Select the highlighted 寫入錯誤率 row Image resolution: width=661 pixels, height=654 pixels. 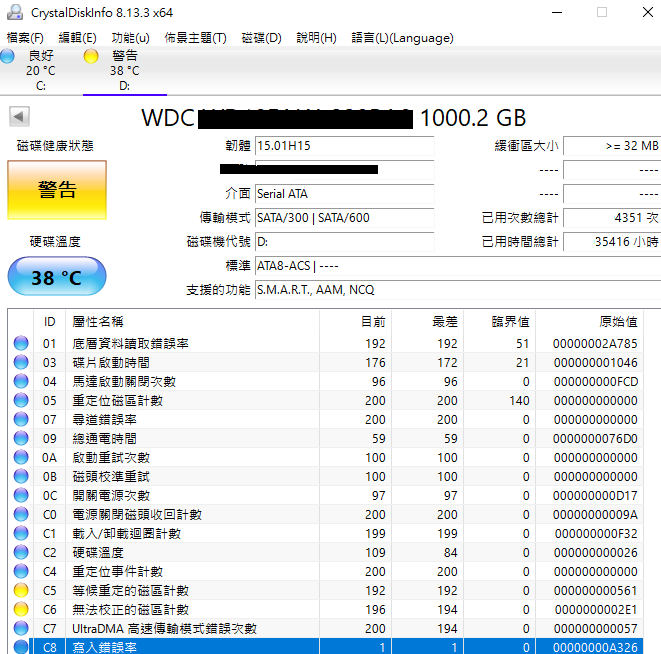(x=325, y=646)
